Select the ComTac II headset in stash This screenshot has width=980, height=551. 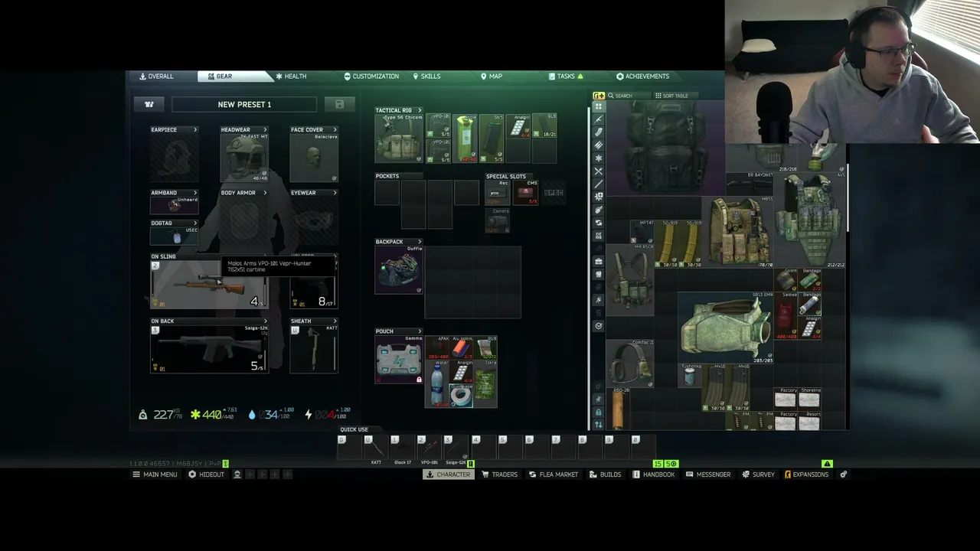tap(631, 364)
